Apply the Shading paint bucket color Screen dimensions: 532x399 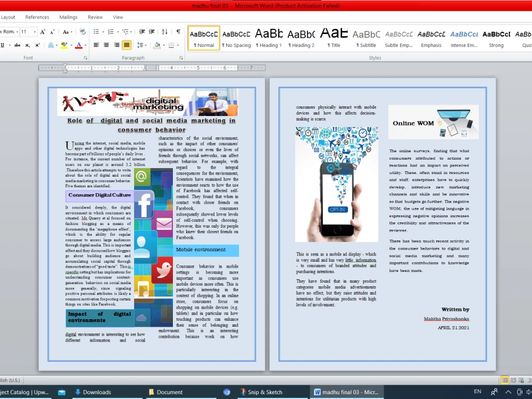[157, 45]
